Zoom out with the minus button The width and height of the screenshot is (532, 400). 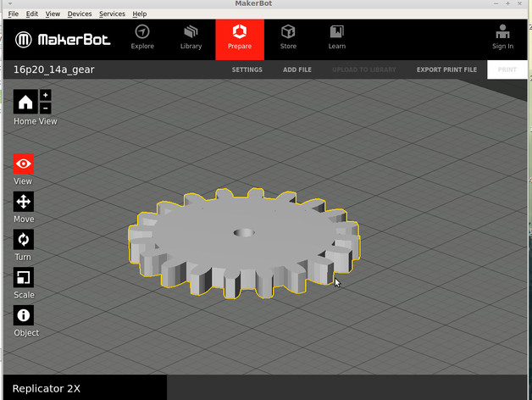pos(46,108)
